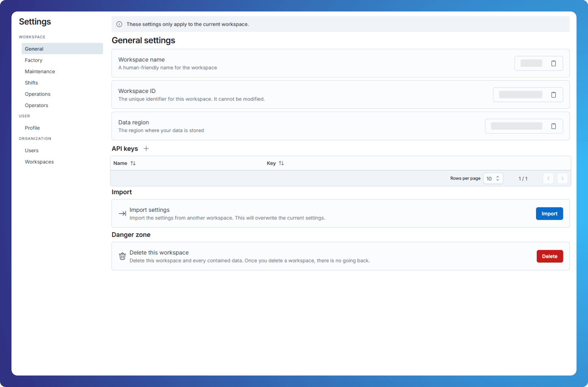Copy the Data region value
The image size is (588, 387).
(553, 126)
